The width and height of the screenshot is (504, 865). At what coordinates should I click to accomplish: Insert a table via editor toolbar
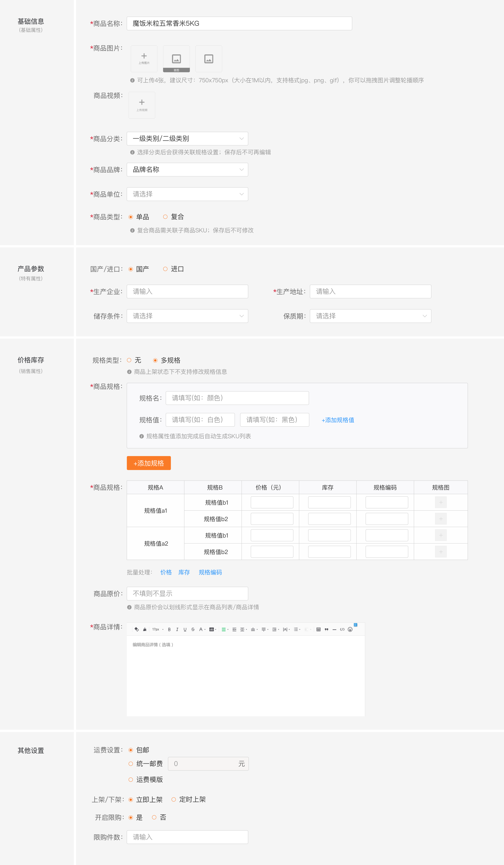pos(318,630)
